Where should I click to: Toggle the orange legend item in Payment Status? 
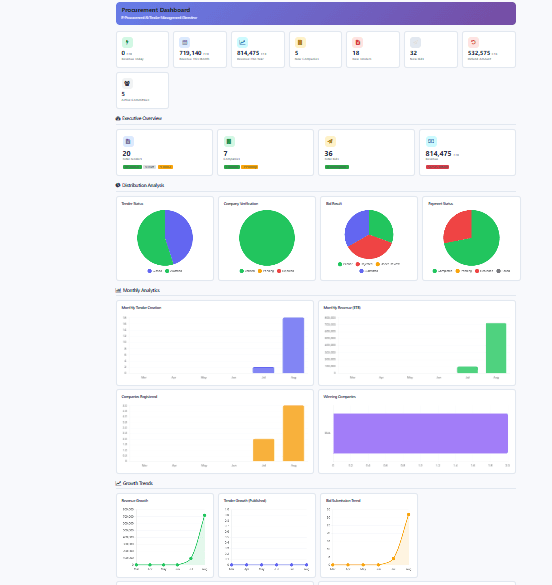(464, 271)
